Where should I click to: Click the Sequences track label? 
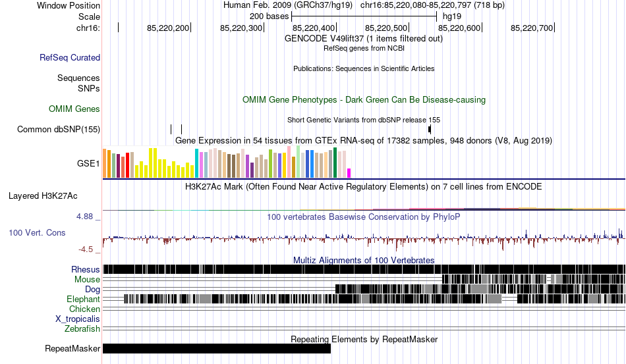[x=78, y=78]
